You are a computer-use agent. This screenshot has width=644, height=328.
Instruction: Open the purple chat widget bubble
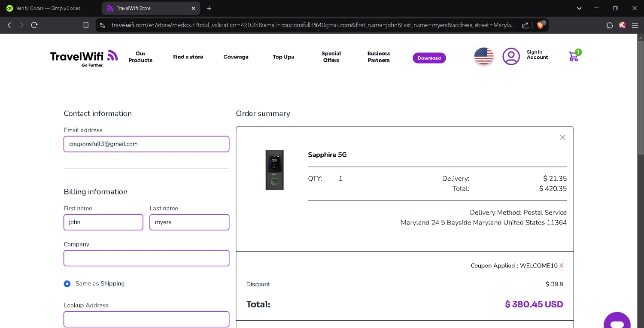(x=617, y=321)
